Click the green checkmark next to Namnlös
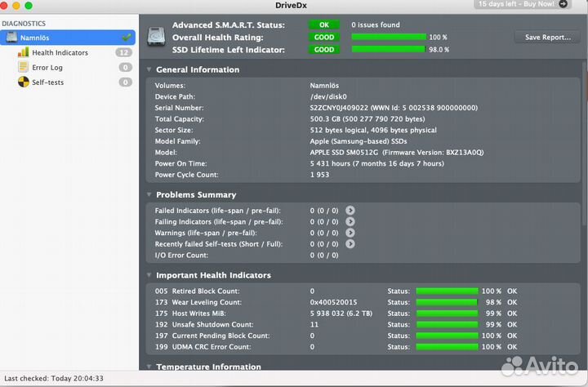The image size is (588, 387). (x=127, y=38)
